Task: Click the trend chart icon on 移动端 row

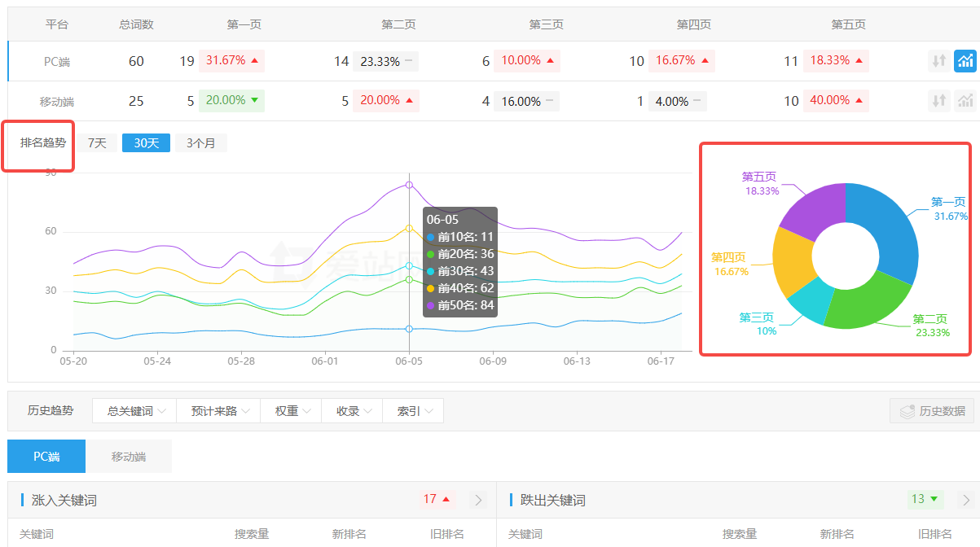Action: click(965, 101)
